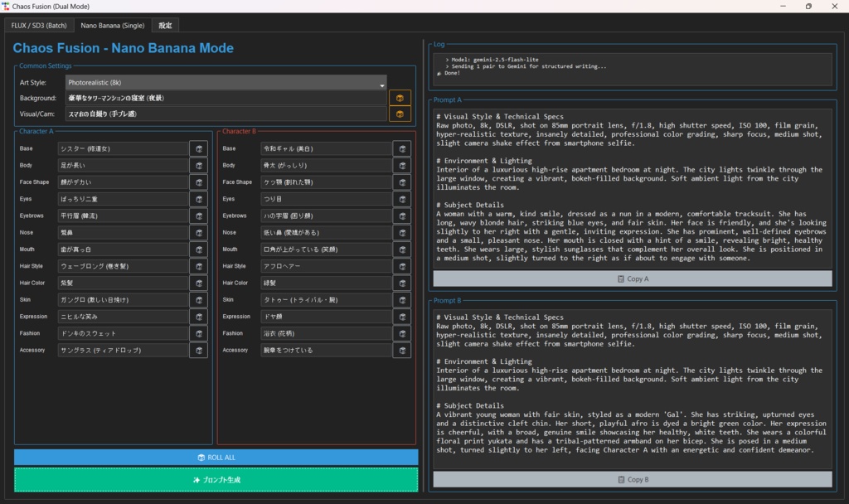The width and height of the screenshot is (849, 504).
Task: Randomize Character A Face Shape
Action: coord(199,182)
